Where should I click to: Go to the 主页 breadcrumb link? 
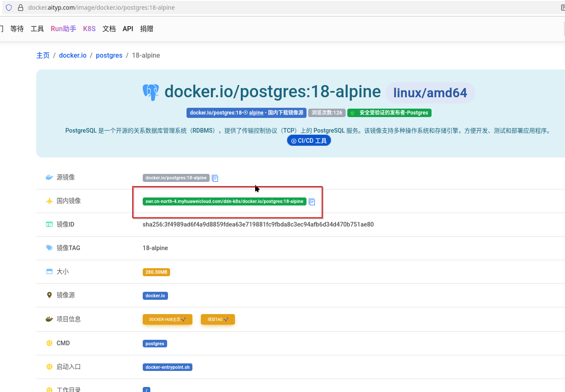pos(43,56)
